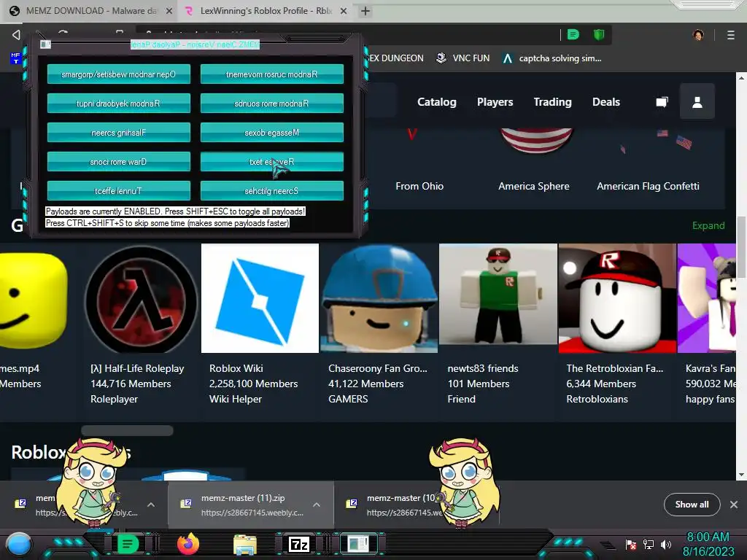The image size is (747, 560).
Task: Click the America Sphere item label
Action: [x=533, y=186]
